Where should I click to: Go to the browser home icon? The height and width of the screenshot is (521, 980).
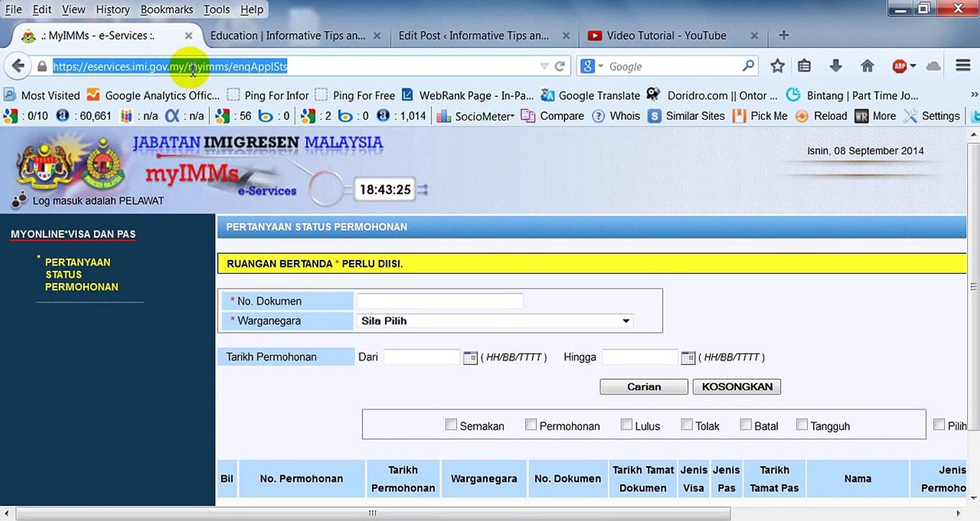pos(867,66)
